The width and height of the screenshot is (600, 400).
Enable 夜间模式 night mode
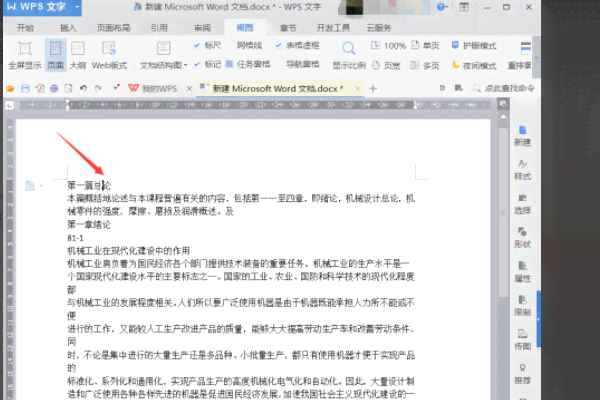tap(474, 65)
